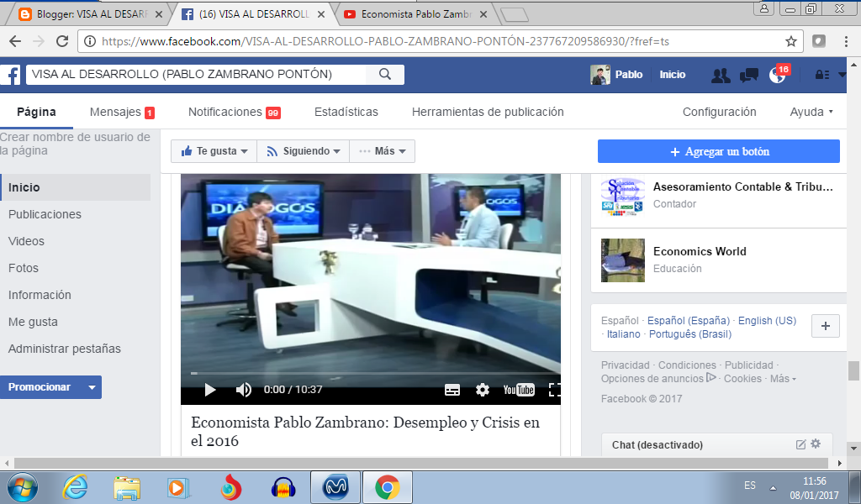Click the horizontal page scrollbar
This screenshot has height=504, width=861.
[x=421, y=463]
